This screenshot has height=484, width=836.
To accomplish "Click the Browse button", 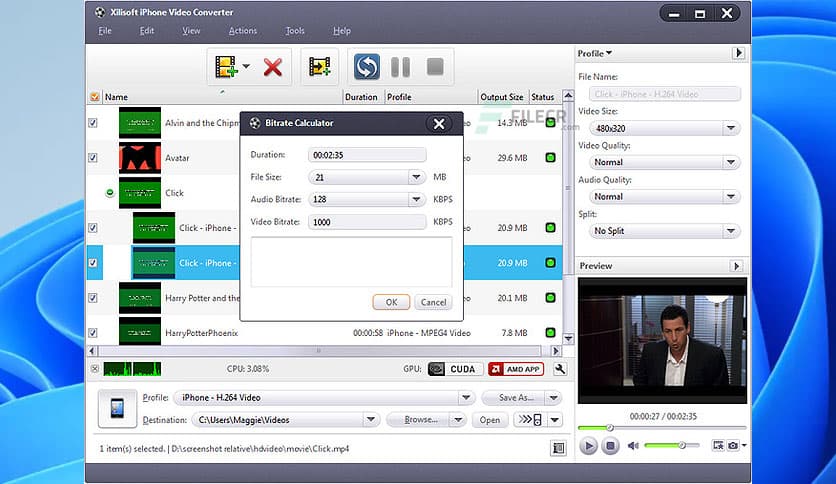I will [419, 420].
